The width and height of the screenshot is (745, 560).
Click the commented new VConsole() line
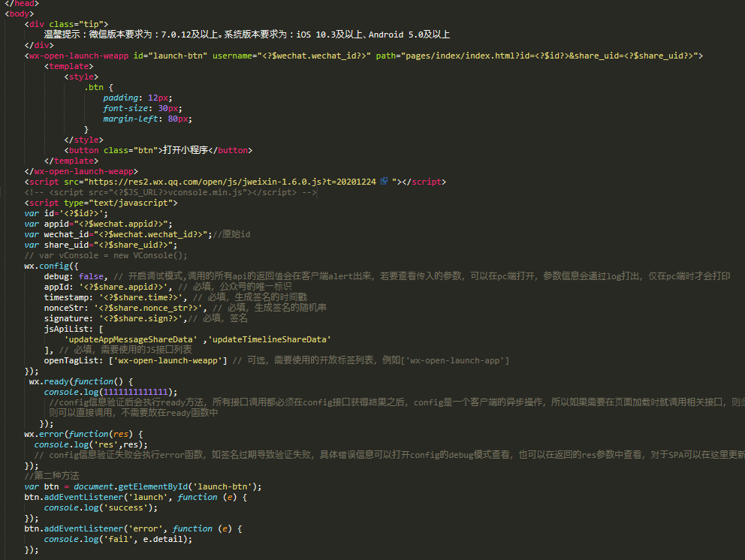[106, 255]
